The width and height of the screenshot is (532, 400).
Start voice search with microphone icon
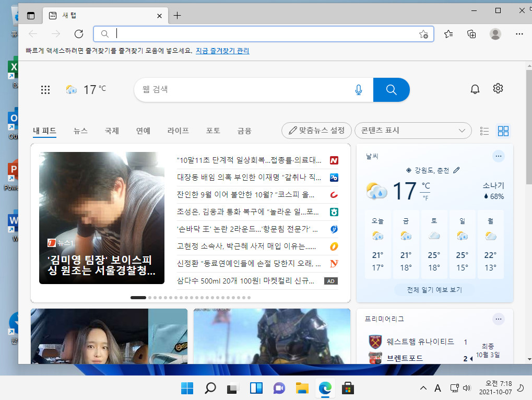pyautogui.click(x=359, y=90)
